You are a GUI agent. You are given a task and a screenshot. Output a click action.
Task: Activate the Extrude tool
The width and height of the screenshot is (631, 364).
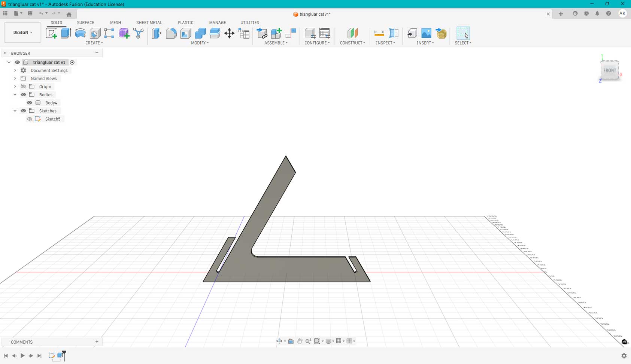point(66,33)
